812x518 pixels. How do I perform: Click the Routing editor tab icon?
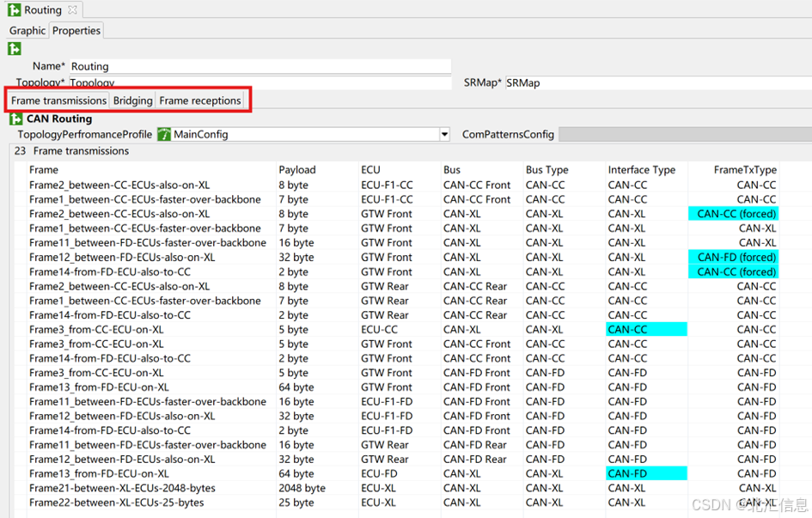click(x=15, y=9)
